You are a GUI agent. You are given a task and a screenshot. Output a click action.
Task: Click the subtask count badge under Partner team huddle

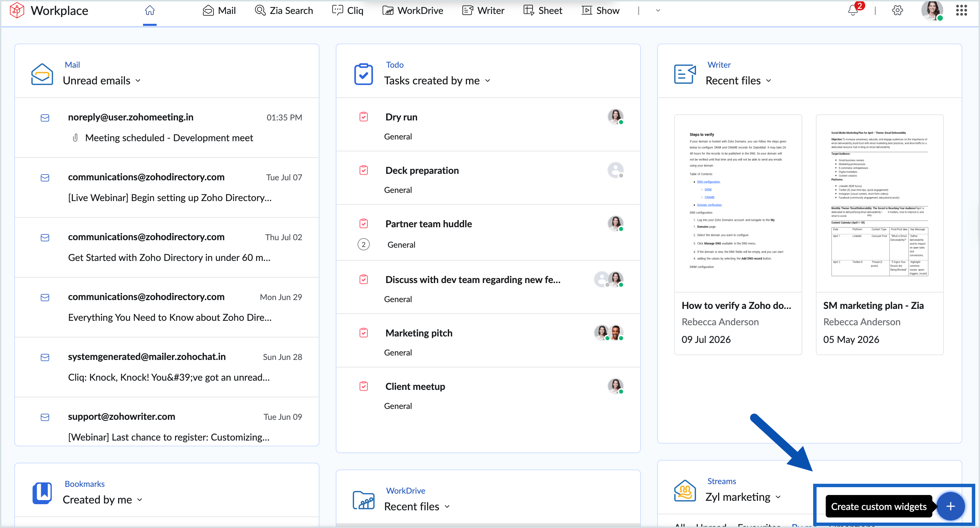coord(363,244)
